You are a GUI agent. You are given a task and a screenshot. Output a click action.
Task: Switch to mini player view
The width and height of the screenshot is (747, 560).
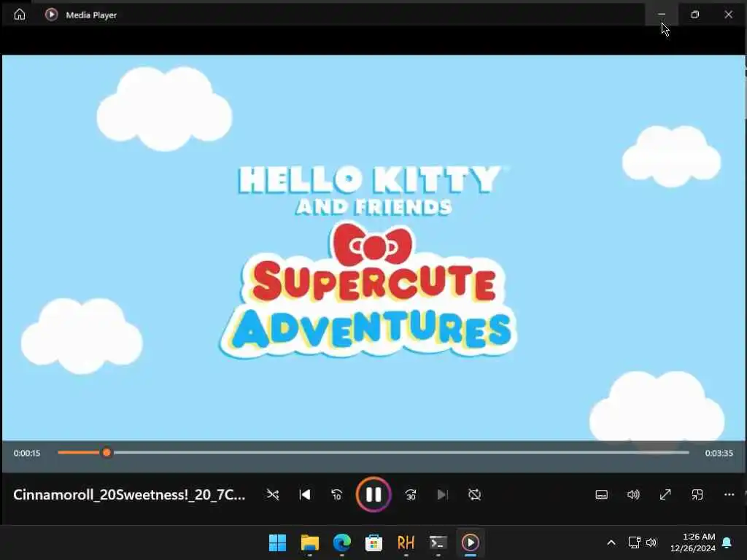click(x=697, y=495)
